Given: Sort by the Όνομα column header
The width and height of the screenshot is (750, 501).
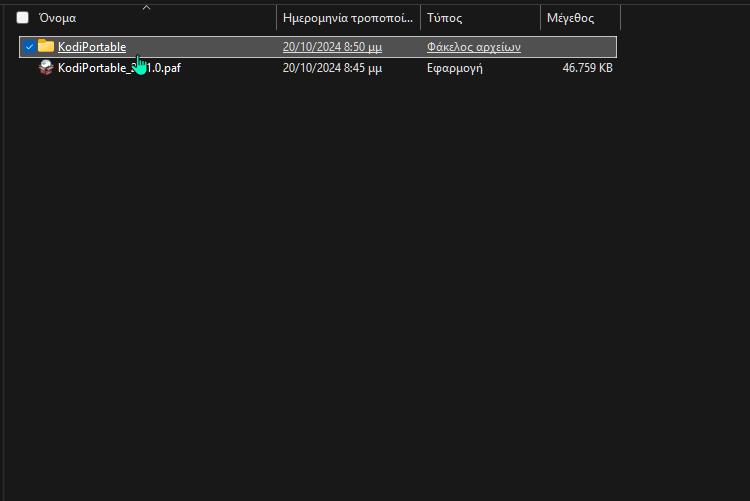Looking at the screenshot, I should point(57,18).
